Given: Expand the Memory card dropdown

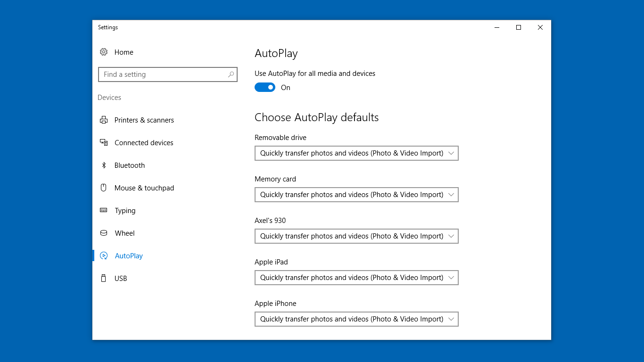Looking at the screenshot, I should pyautogui.click(x=356, y=195).
